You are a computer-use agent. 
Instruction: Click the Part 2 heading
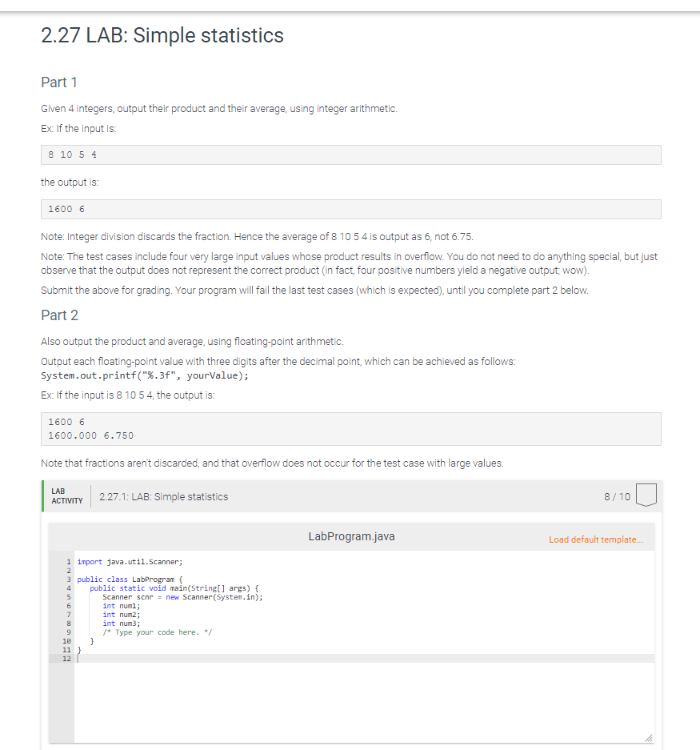[x=59, y=315]
